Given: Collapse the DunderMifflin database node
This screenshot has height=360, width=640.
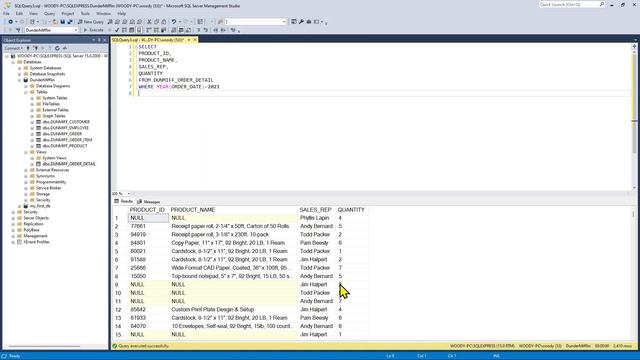Looking at the screenshot, I should click(20, 80).
